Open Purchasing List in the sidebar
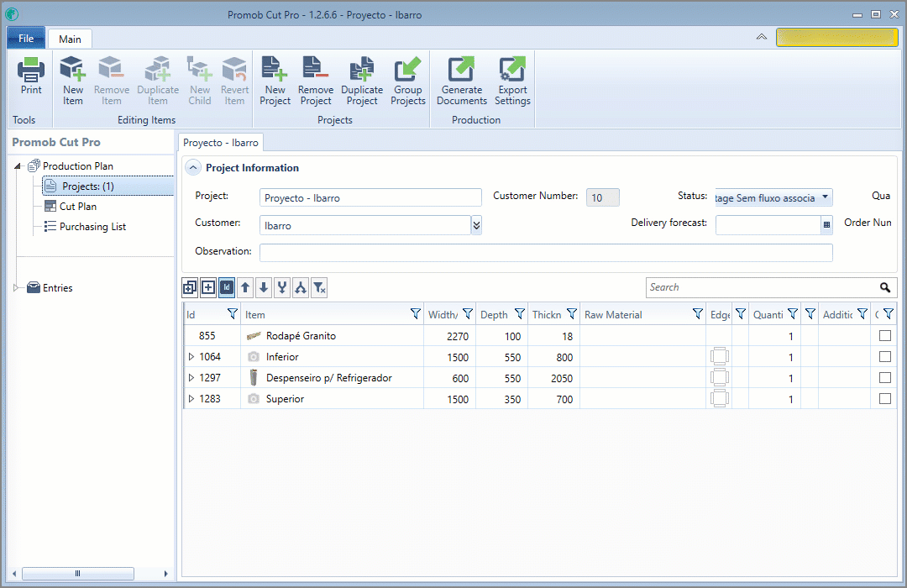This screenshot has width=907, height=588. tap(92, 227)
